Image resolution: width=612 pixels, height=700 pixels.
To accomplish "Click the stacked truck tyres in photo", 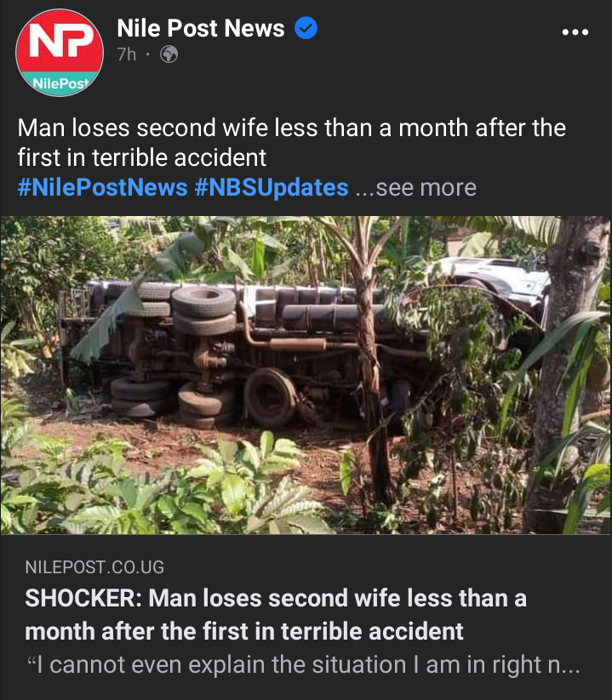I will coord(204,310).
